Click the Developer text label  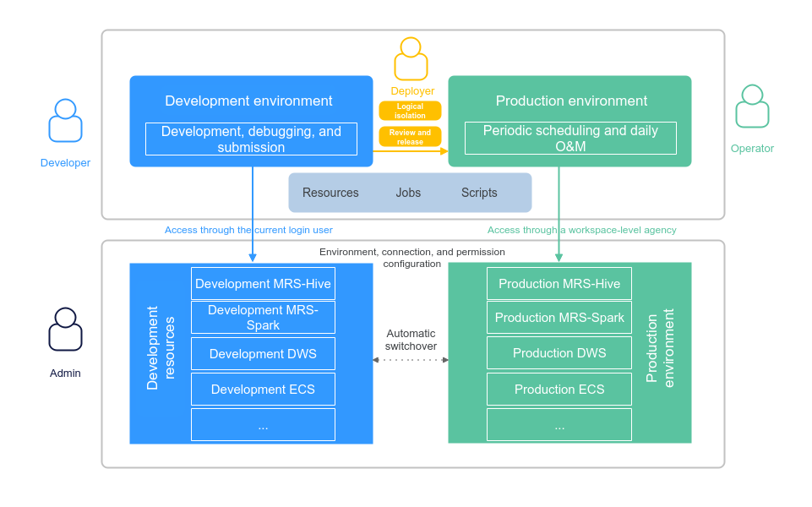[65, 162]
